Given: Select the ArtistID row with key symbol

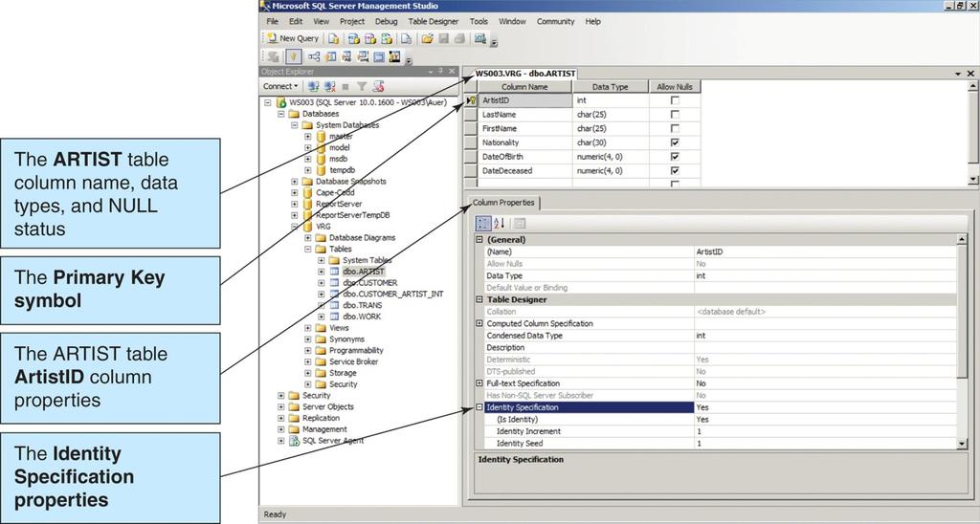Looking at the screenshot, I should [x=471, y=100].
